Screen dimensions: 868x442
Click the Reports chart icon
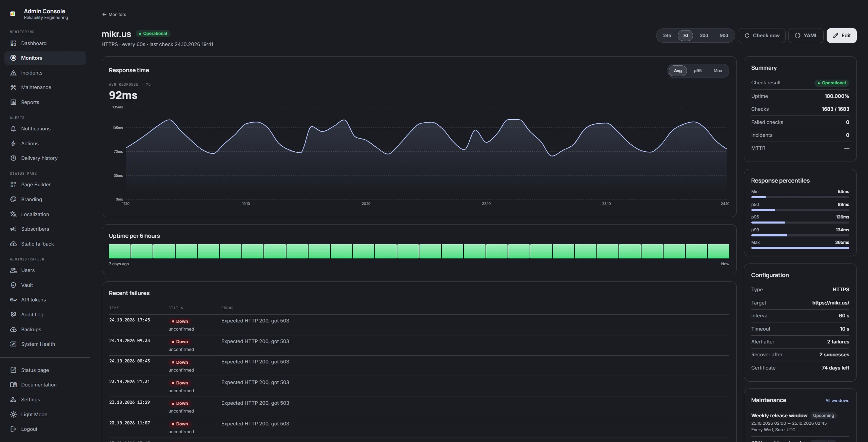click(x=13, y=102)
